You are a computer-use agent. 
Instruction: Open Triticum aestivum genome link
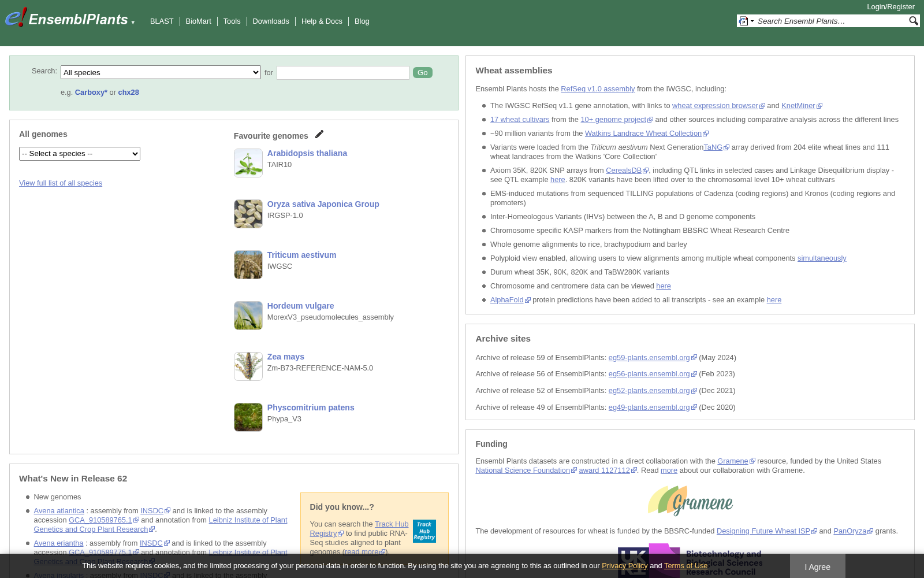[x=301, y=255]
